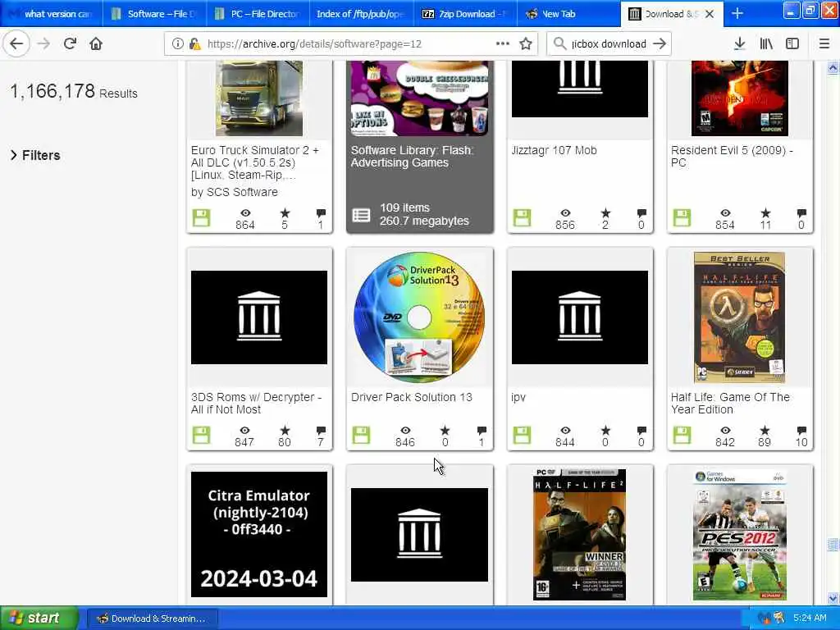Open a new browser tab with plus
This screenshot has height=630, width=840.
(737, 14)
